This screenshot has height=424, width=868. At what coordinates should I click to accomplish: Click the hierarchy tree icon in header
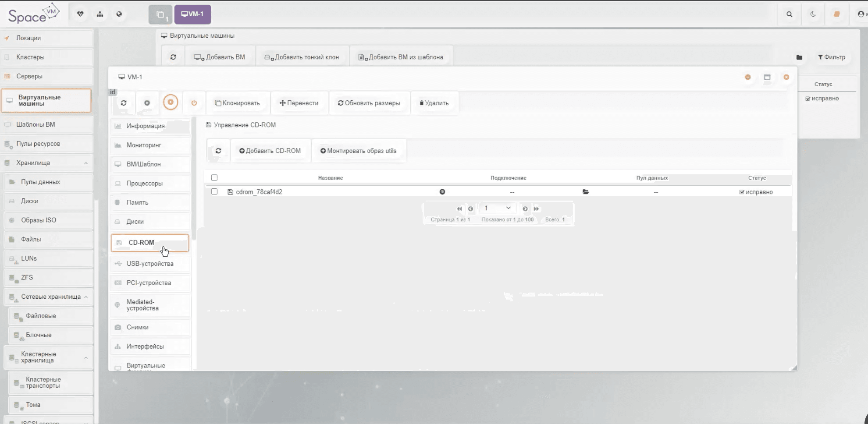(100, 14)
